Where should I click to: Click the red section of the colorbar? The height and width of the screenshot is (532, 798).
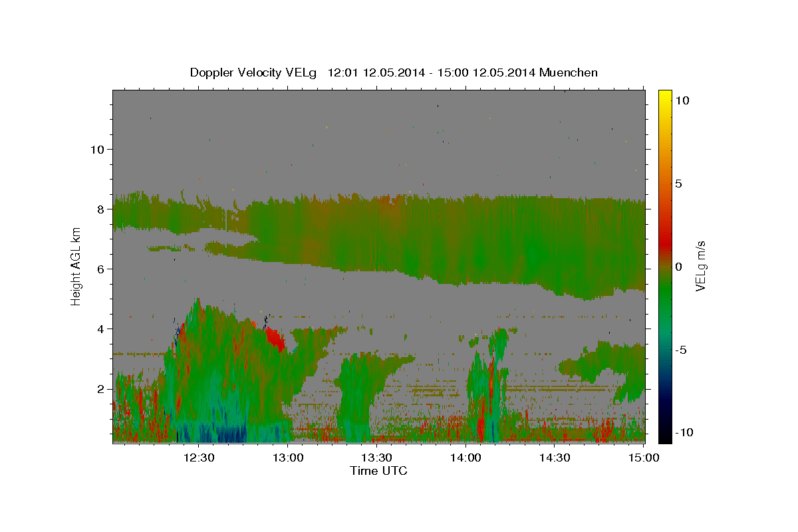point(664,243)
